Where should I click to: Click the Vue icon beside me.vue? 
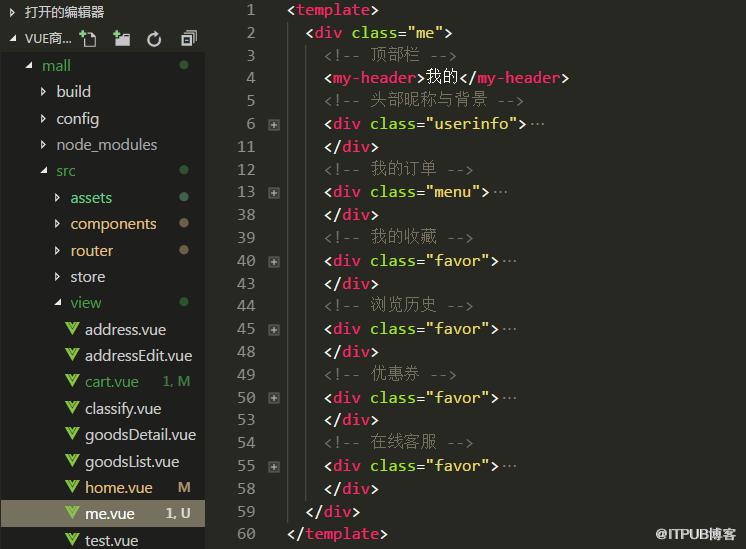pyautogui.click(x=72, y=513)
